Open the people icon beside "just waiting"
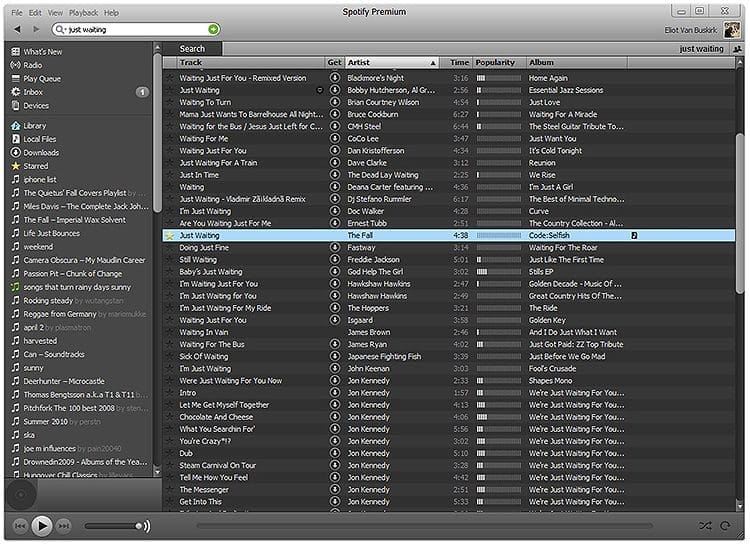The width and height of the screenshot is (750, 544). (x=736, y=48)
